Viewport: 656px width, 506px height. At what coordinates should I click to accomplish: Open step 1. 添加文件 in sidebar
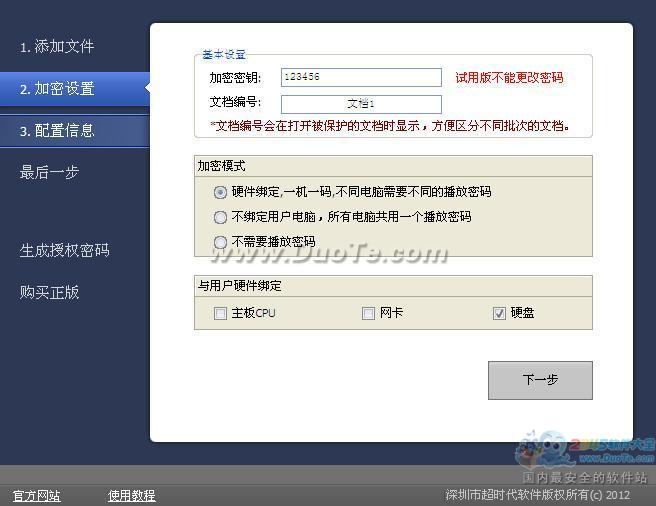point(57,46)
